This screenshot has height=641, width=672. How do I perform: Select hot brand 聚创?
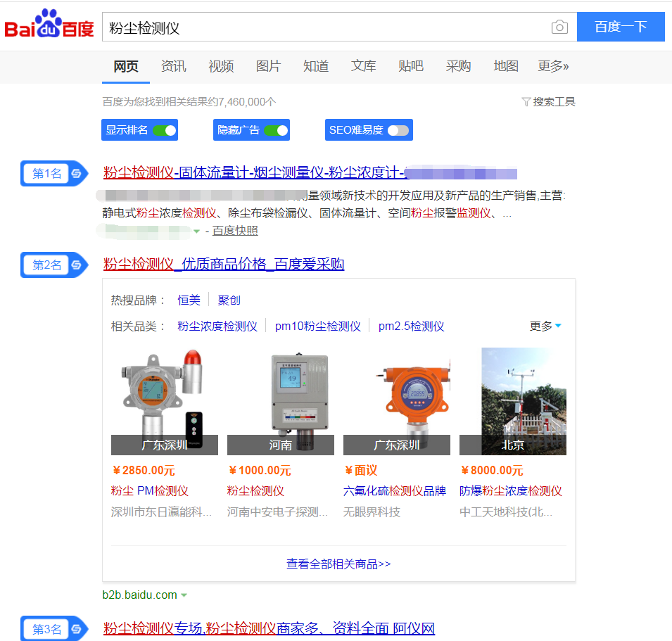229,300
